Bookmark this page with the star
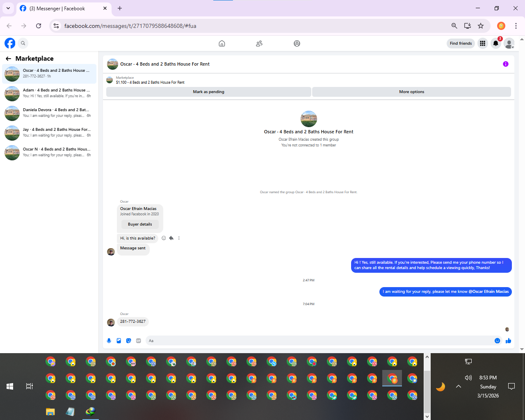Viewport: 525px width, 420px height. (481, 26)
